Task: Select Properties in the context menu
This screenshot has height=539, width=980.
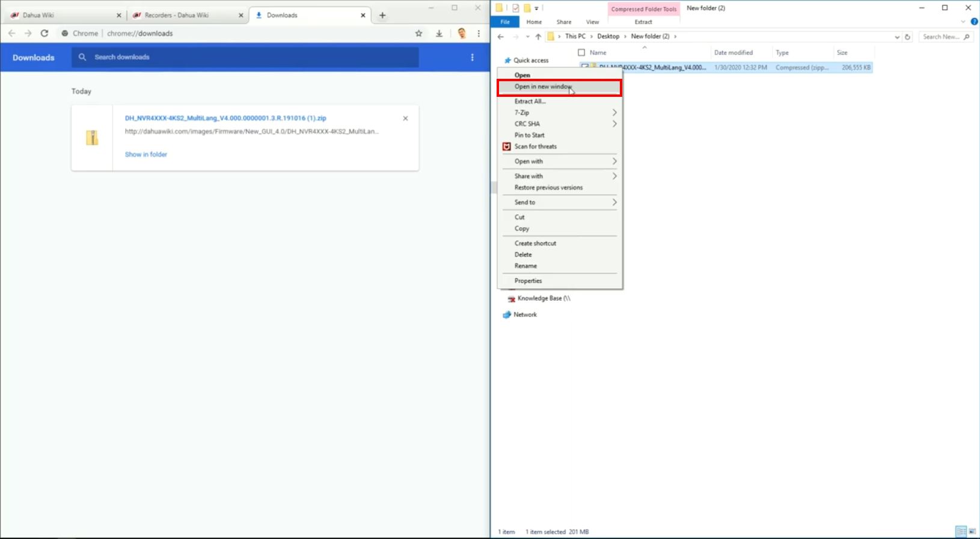Action: coord(528,281)
